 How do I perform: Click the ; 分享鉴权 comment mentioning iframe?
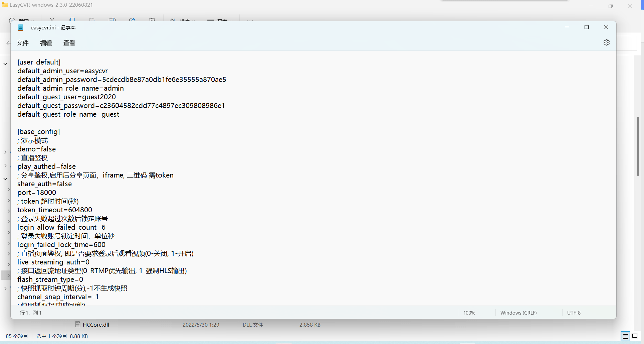coord(95,175)
